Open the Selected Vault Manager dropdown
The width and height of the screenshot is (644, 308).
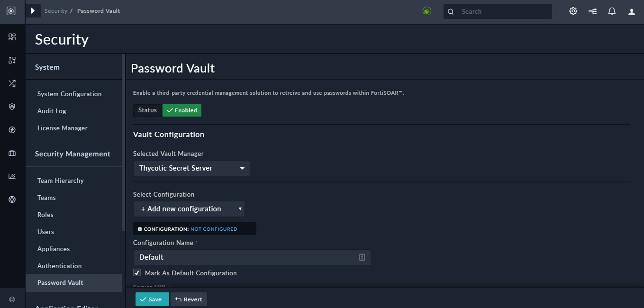coord(191,168)
